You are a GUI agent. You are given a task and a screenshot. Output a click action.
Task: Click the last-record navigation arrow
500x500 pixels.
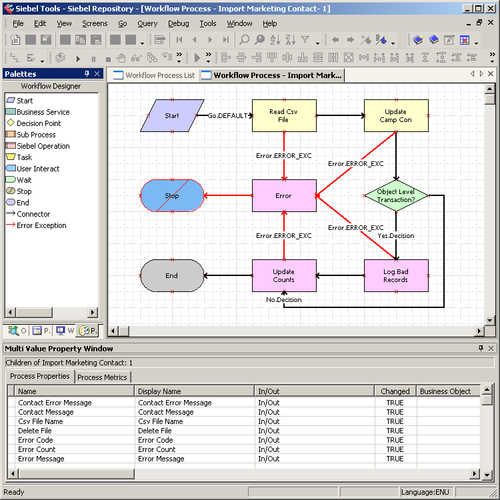point(226,40)
